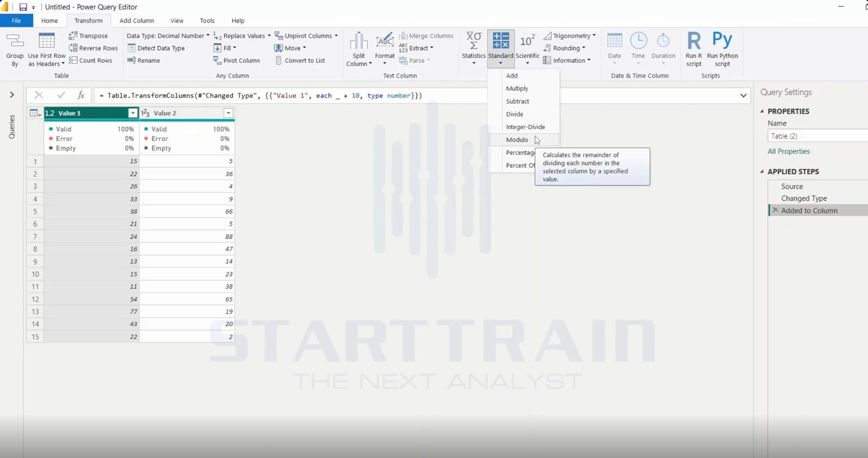Open the Data Type Decimal Number dropdown
Viewport: 868px width, 458px height.
[168, 36]
